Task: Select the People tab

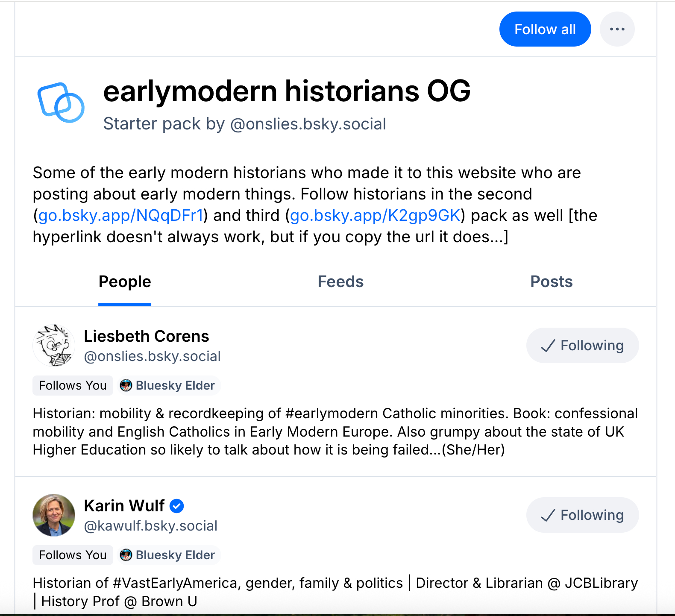Action: [x=125, y=282]
